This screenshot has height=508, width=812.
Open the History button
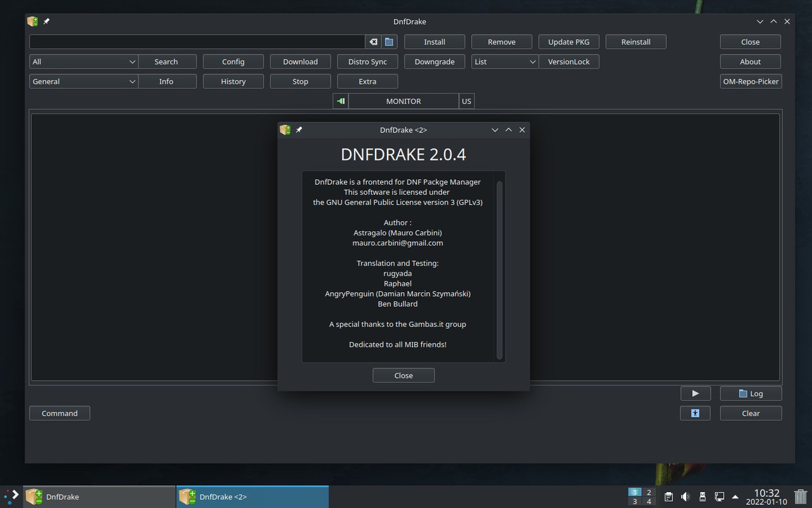(x=233, y=81)
